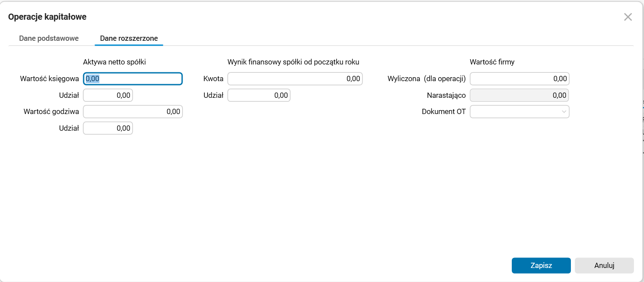Select the Dane rozszerzone tab
Image resolution: width=644 pixels, height=282 pixels.
point(128,38)
